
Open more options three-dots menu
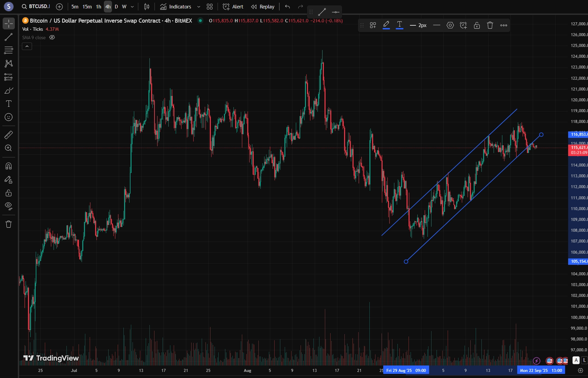504,25
